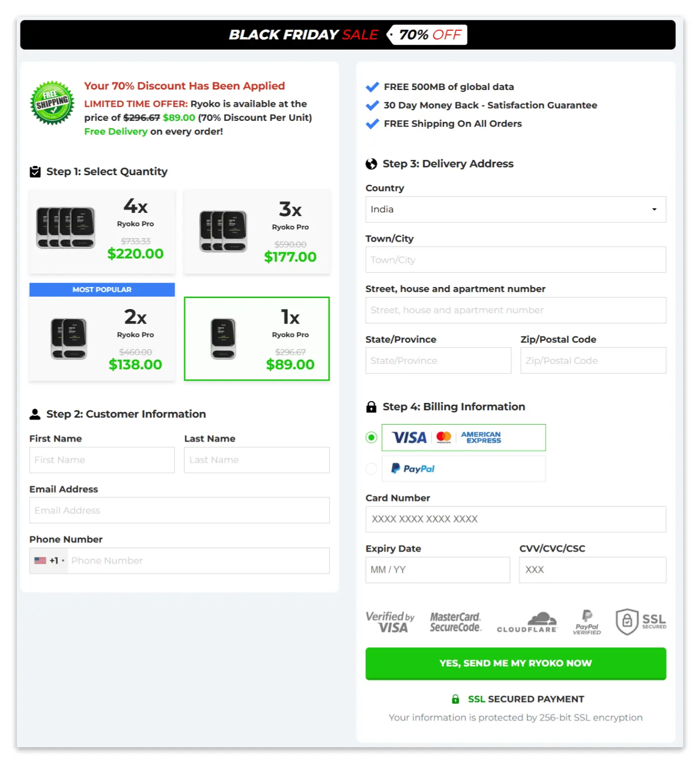Click the checkmark beside FREE Shipping On All Orders
This screenshot has width=700, height=764.
click(x=372, y=124)
